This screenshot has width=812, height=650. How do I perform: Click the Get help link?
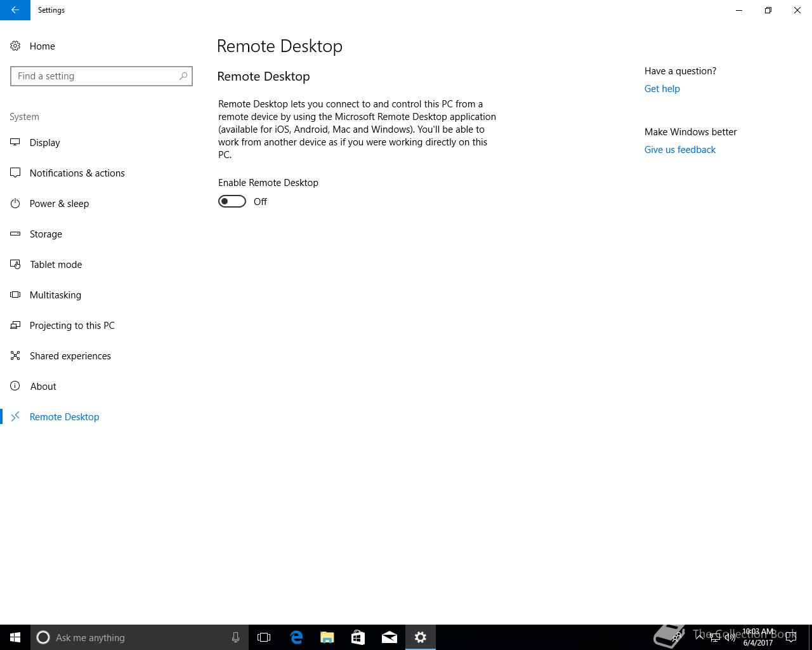click(662, 89)
